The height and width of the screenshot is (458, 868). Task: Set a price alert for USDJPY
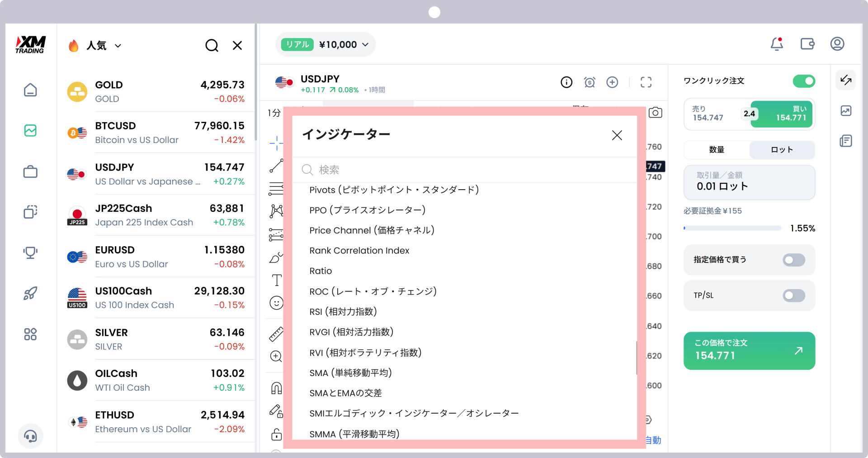coord(590,82)
